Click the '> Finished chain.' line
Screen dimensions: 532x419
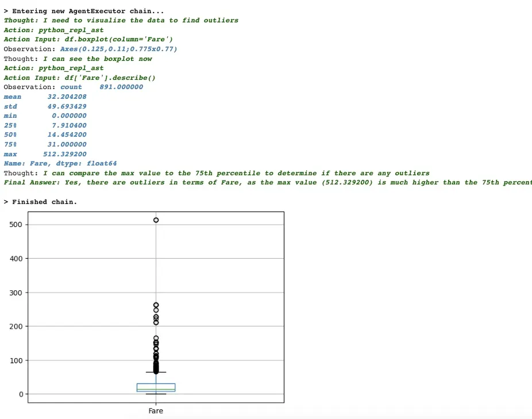click(x=40, y=202)
